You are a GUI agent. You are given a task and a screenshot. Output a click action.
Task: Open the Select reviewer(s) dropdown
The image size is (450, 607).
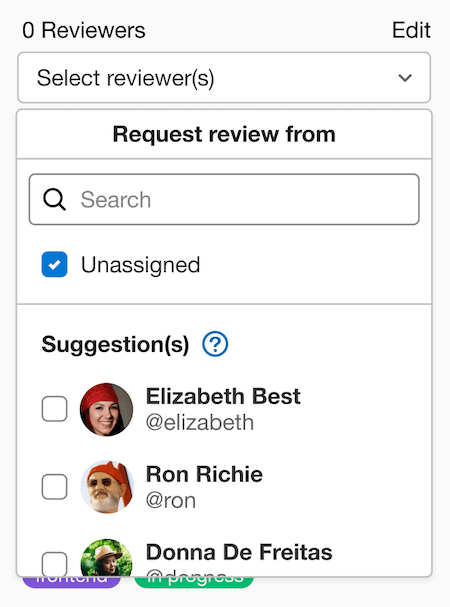click(x=224, y=77)
